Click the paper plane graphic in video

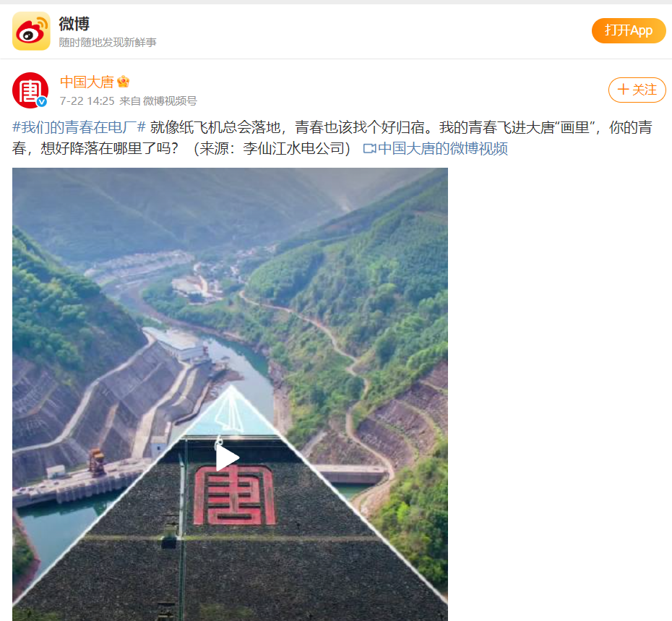coord(230,414)
